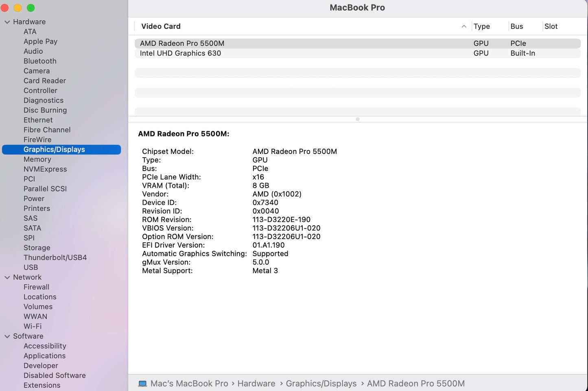Click the Type column header
Screen dimensions: 588x391
(x=481, y=26)
